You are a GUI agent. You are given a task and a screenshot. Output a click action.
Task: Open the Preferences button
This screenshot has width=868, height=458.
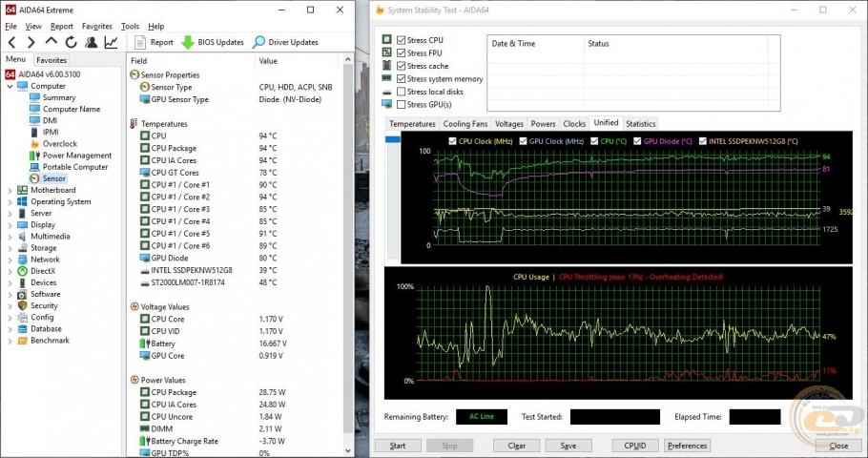tap(687, 446)
